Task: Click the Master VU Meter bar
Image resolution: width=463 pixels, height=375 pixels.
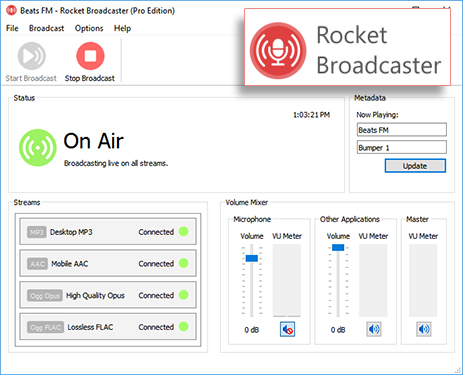Action: click(x=423, y=280)
